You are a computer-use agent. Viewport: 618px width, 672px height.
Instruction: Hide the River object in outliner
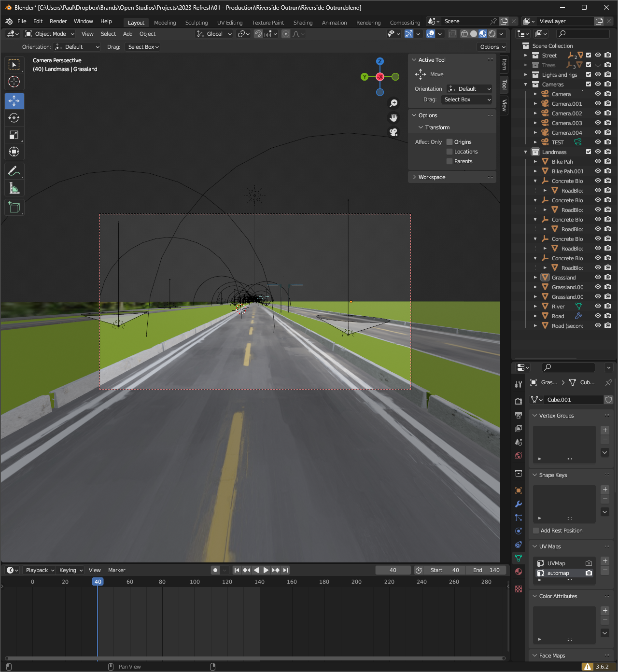[x=598, y=306]
